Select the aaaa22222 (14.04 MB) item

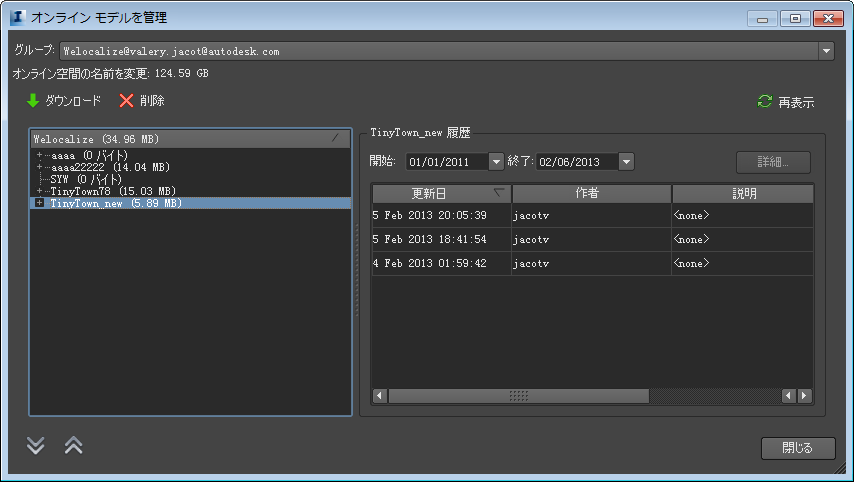point(111,167)
